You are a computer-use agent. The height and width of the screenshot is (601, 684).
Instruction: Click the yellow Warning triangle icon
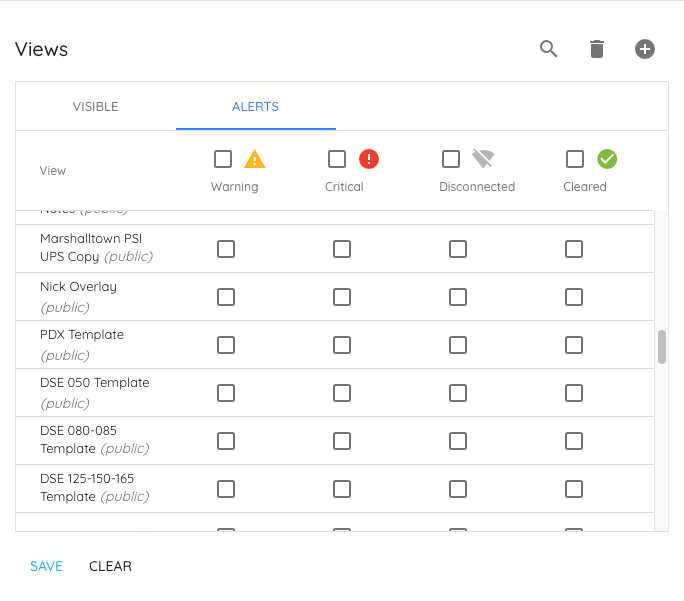tap(255, 159)
